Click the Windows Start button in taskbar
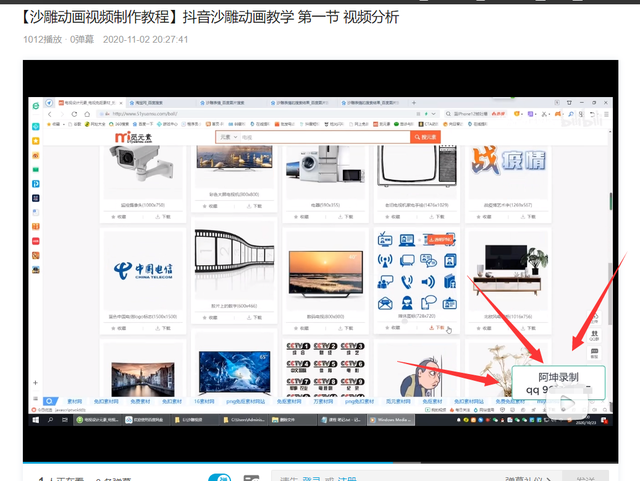The height and width of the screenshot is (481, 640). (x=36, y=420)
